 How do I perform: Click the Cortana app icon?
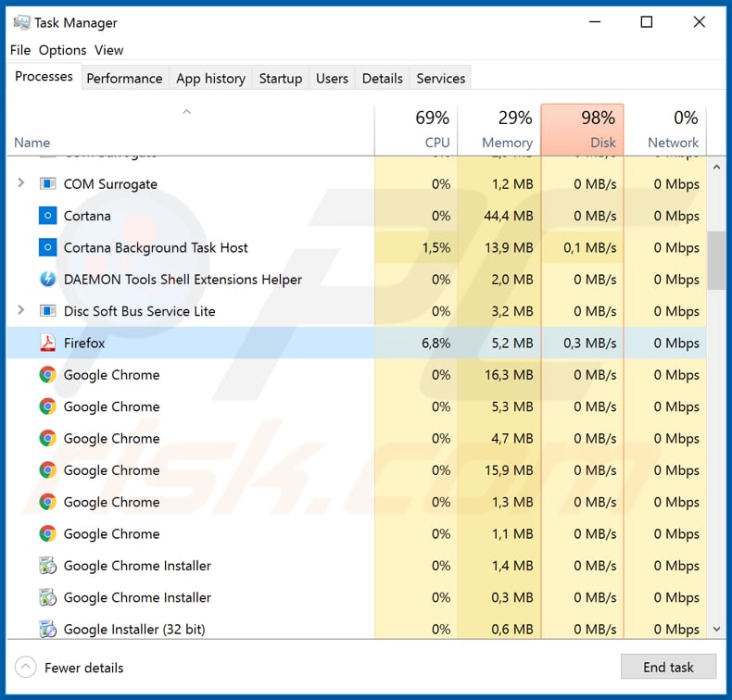[x=47, y=216]
